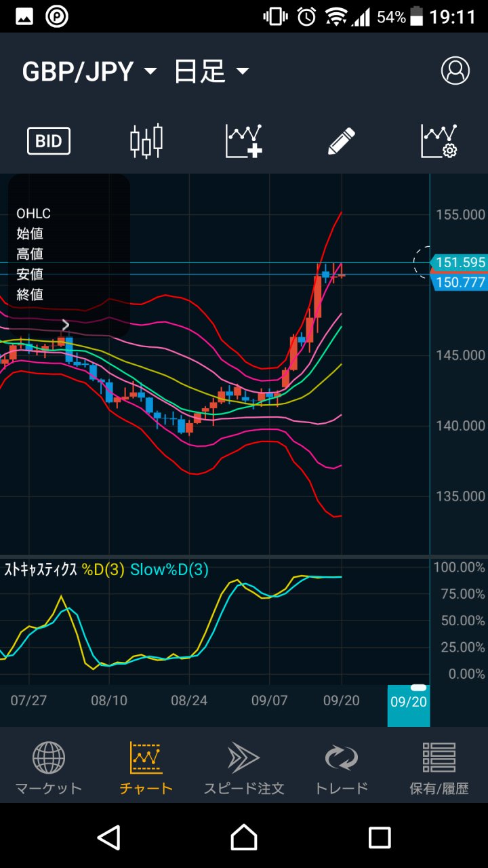Image resolution: width=488 pixels, height=868 pixels.
Task: Tap the Wi-Fi status icon
Action: 335,17
